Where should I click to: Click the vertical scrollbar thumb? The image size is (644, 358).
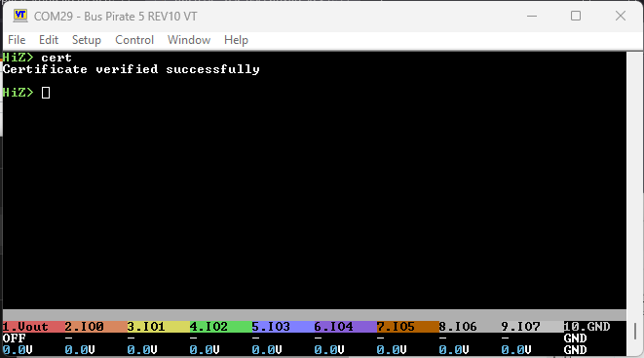635,331
